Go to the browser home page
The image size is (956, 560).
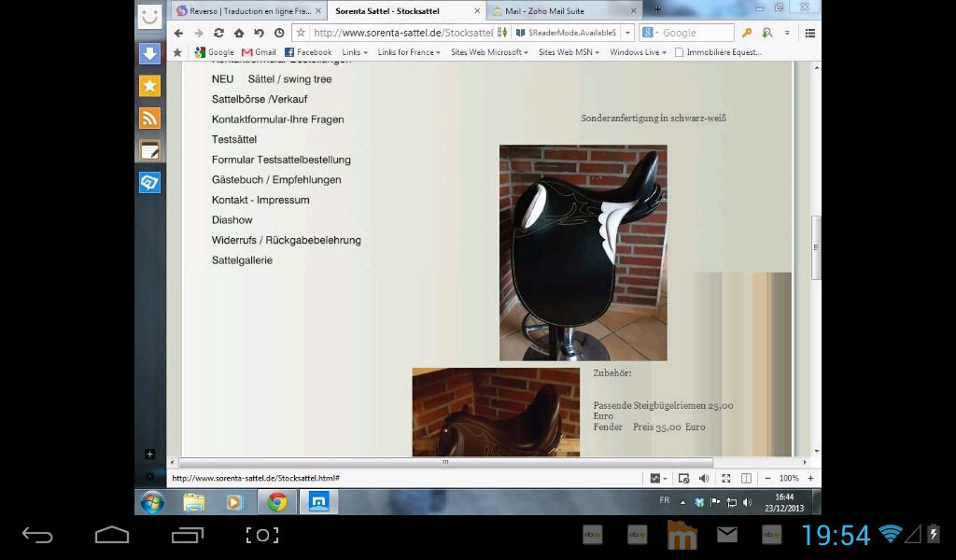tap(239, 33)
